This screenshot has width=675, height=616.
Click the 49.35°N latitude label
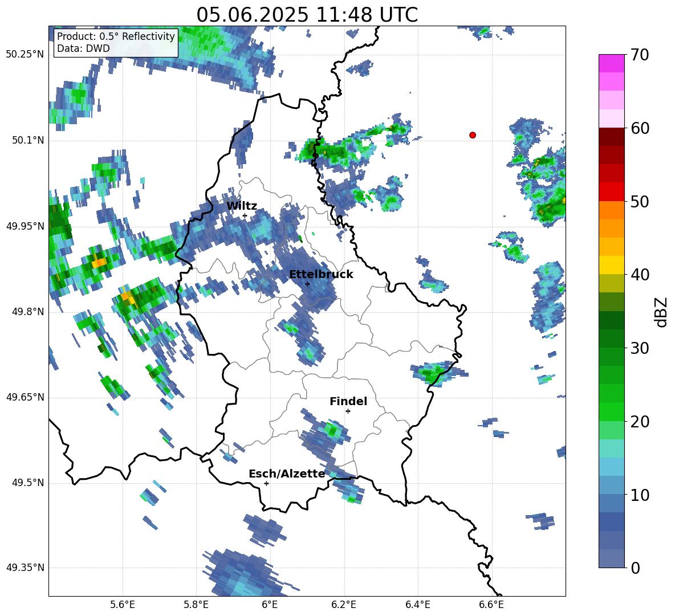coord(25,568)
